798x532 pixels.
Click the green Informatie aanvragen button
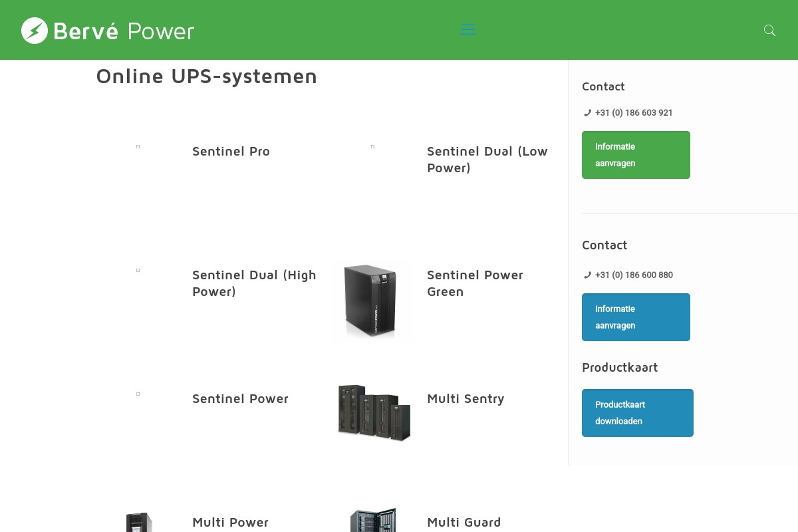coord(636,155)
